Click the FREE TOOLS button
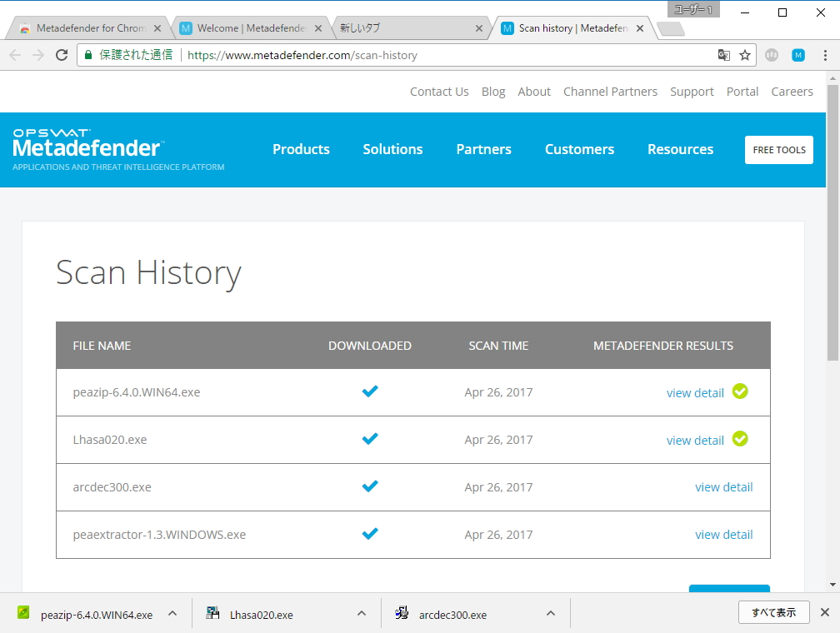 (x=779, y=150)
